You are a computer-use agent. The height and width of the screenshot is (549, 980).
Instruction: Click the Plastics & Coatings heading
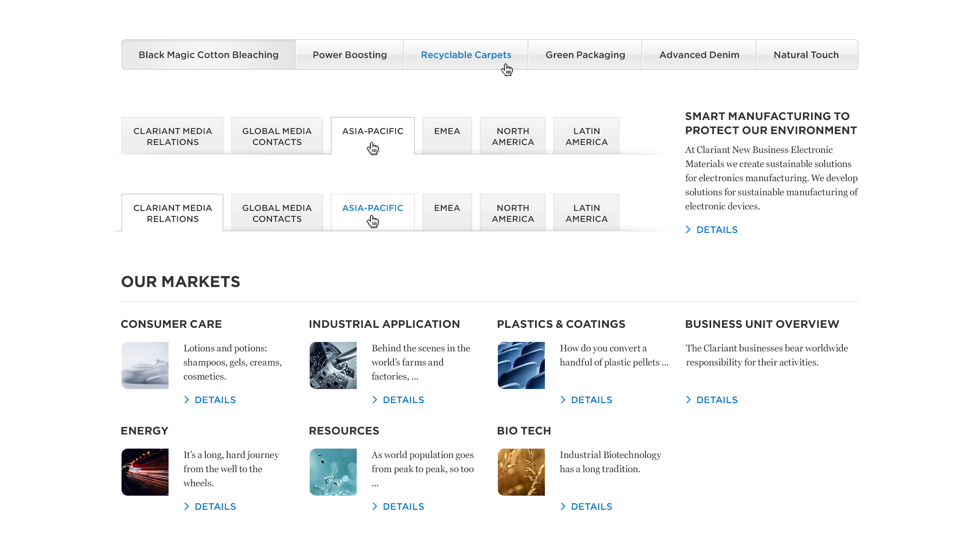[561, 324]
